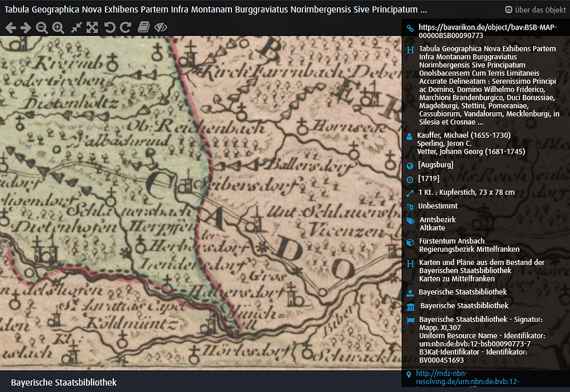The width and height of the screenshot is (570, 392).
Task: Open 'Karten und Pläne aus dem Bestand' collection
Action: (x=482, y=266)
